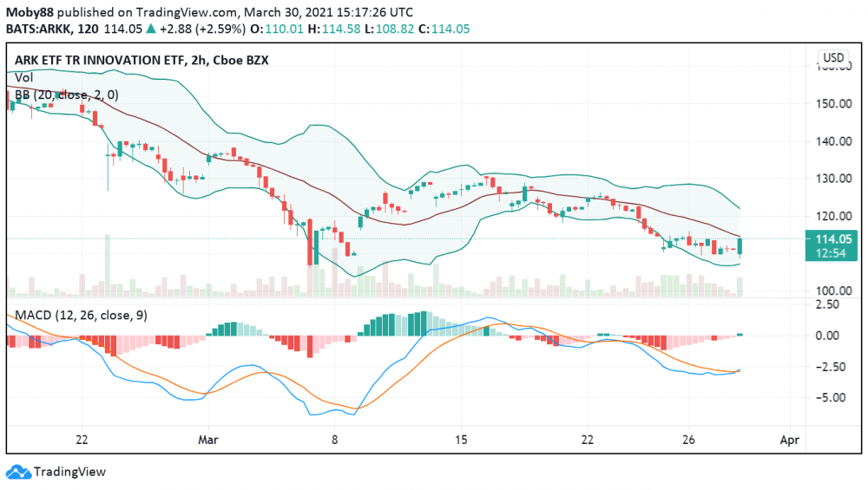Click the close value 114.05 in header
Screen dimensions: 868x490
[x=450, y=29]
